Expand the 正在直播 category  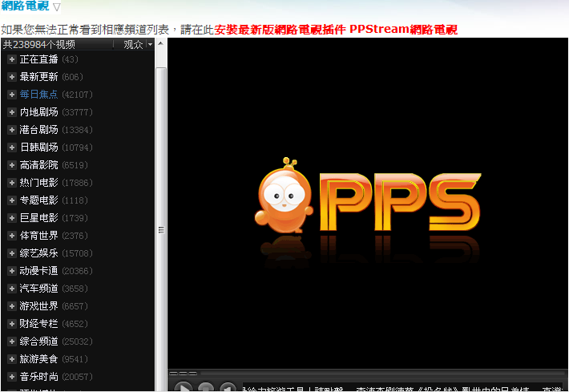pos(11,59)
